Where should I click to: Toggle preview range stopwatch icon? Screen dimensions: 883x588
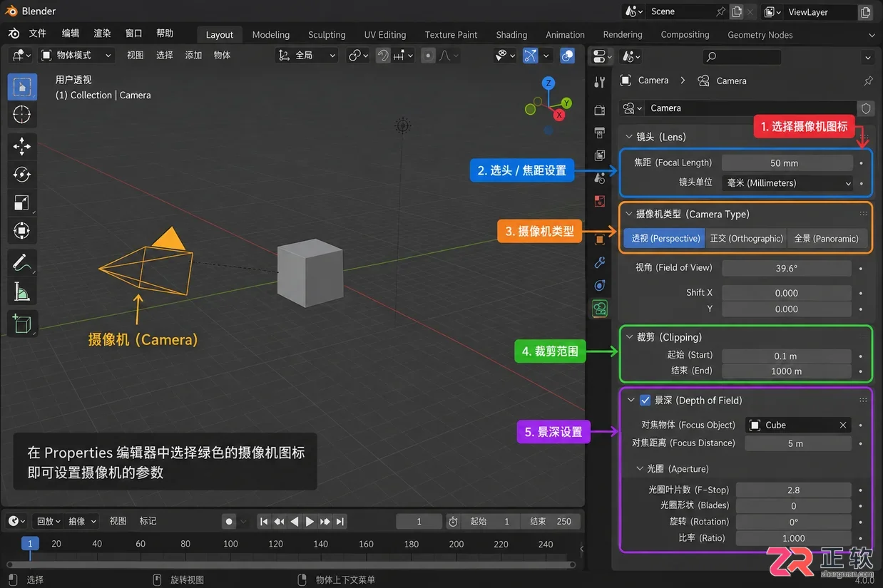(x=453, y=522)
